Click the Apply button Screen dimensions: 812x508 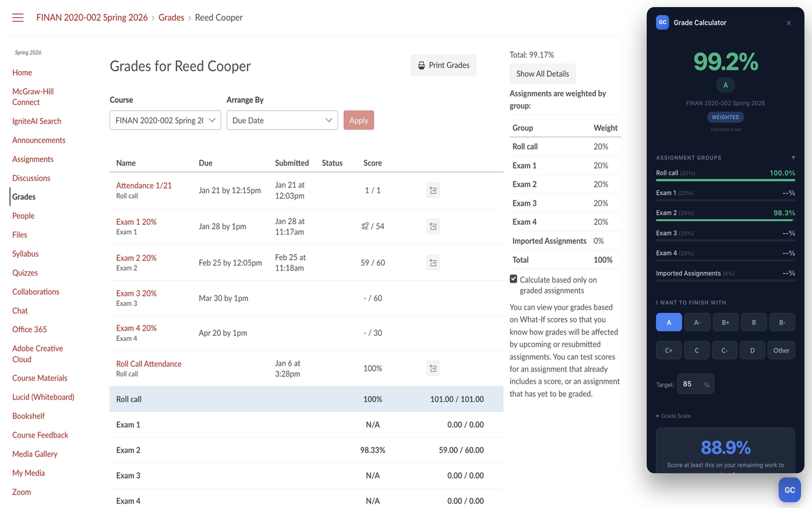click(x=358, y=120)
